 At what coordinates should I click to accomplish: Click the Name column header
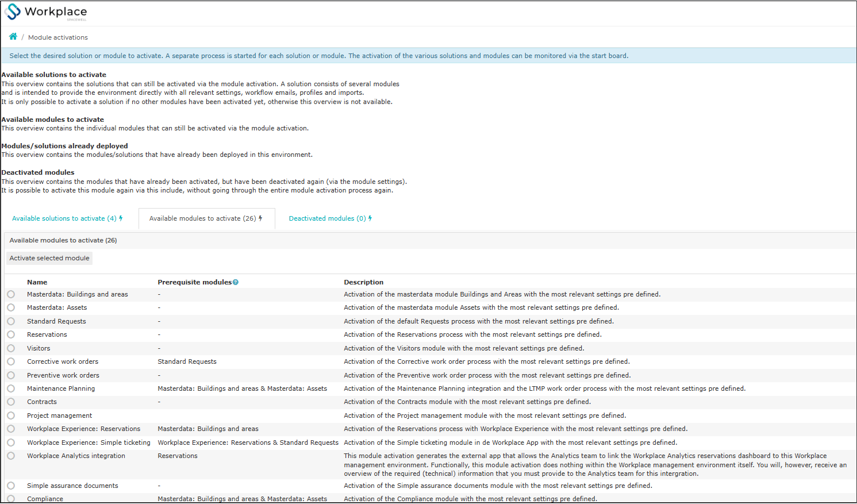pos(37,282)
